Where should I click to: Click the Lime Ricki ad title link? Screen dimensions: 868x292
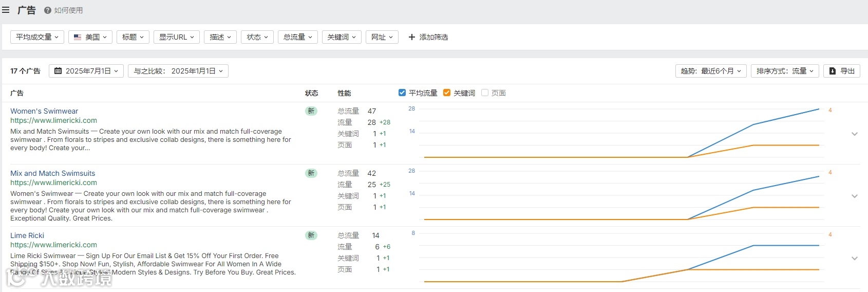[x=27, y=235]
